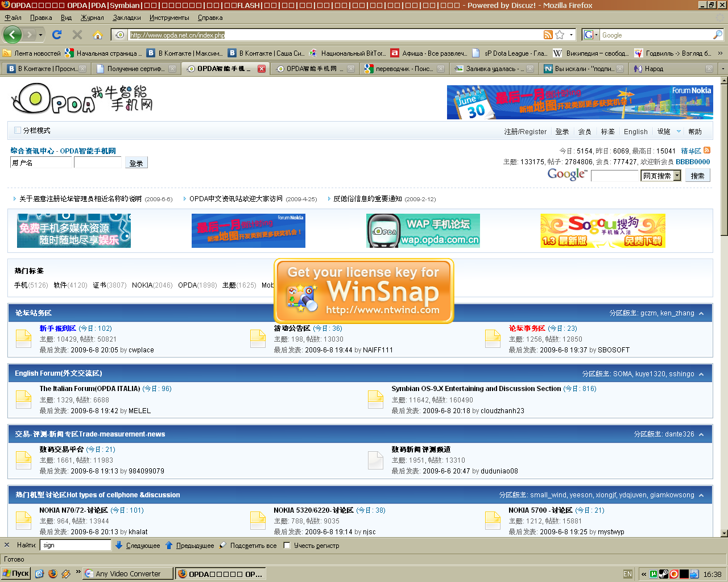Open the address bar history dropdown arrow
This screenshot has height=582, width=728.
(x=572, y=35)
